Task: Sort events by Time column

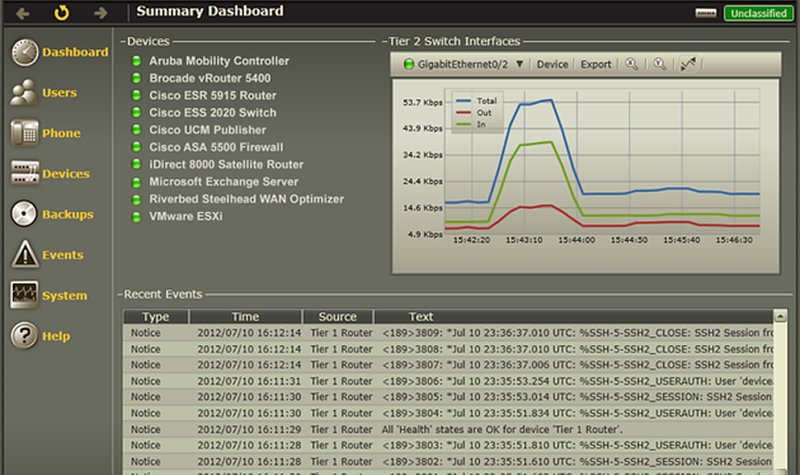Action: (x=245, y=317)
